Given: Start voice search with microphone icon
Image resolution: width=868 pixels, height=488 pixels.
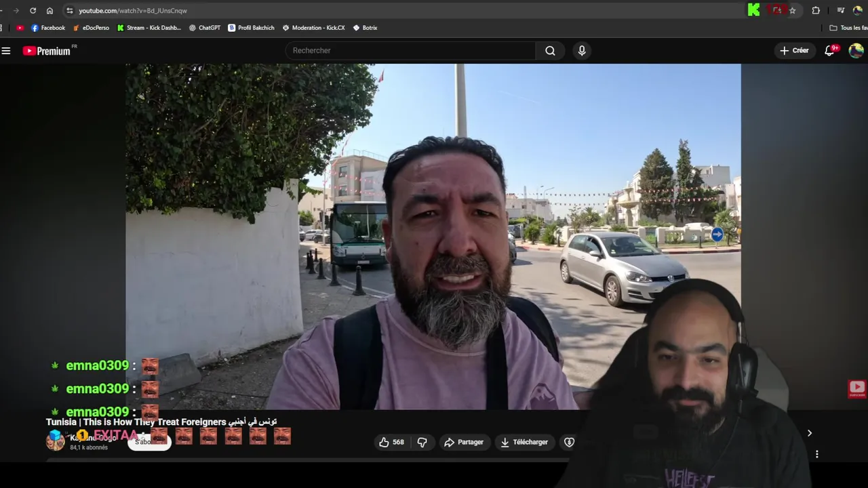Looking at the screenshot, I should pos(582,50).
